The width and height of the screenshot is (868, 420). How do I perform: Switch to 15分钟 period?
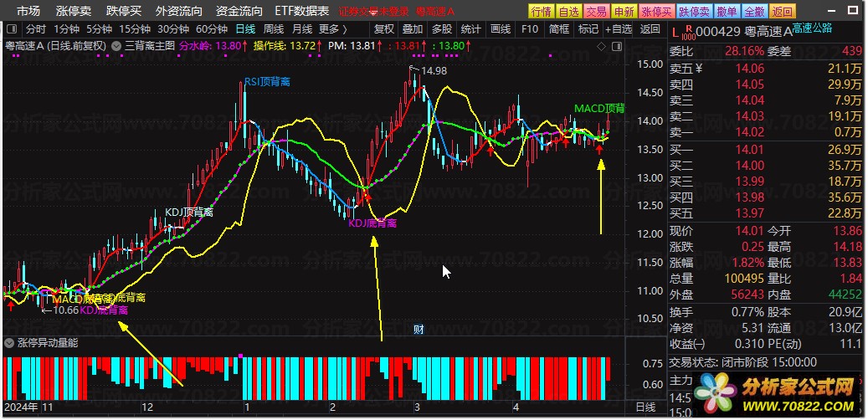135,29
